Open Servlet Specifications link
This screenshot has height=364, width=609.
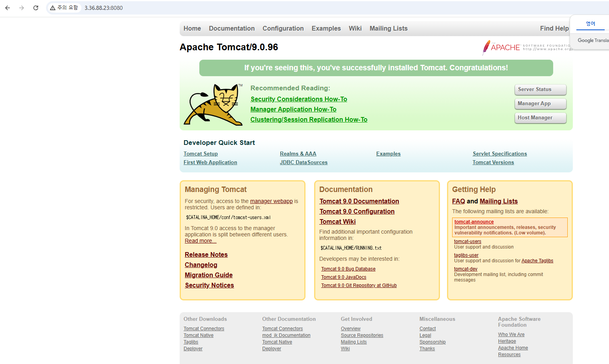pos(500,154)
